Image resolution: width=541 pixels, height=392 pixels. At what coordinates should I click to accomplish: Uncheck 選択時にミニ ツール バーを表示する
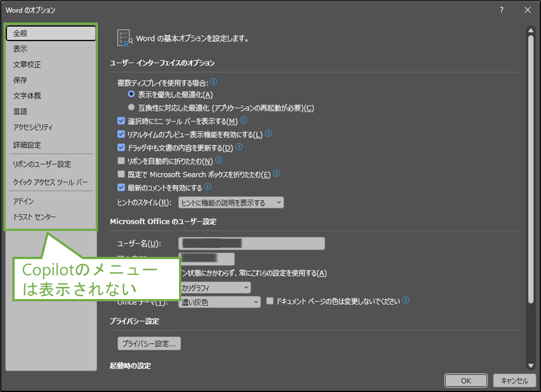[x=121, y=121]
